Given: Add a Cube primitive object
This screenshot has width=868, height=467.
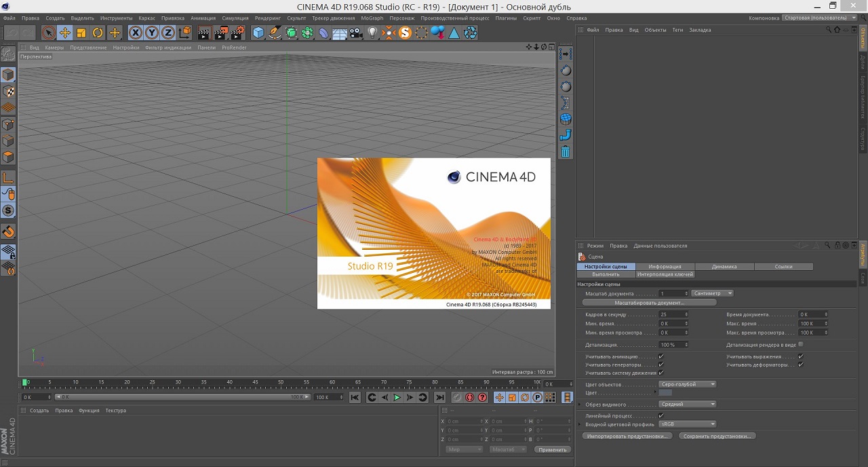Looking at the screenshot, I should (258, 33).
